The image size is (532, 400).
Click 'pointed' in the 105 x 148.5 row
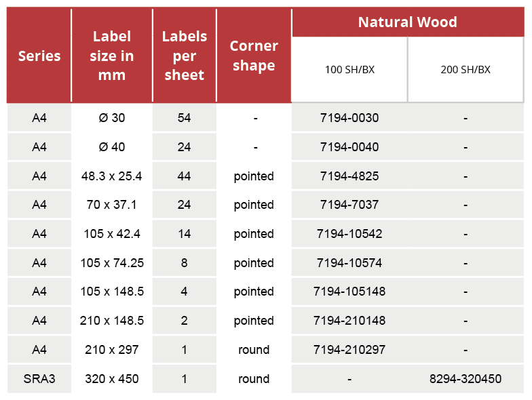tap(254, 292)
